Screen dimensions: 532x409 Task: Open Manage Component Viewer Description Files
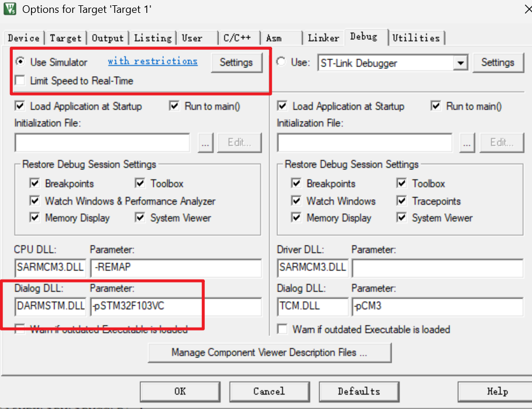270,353
